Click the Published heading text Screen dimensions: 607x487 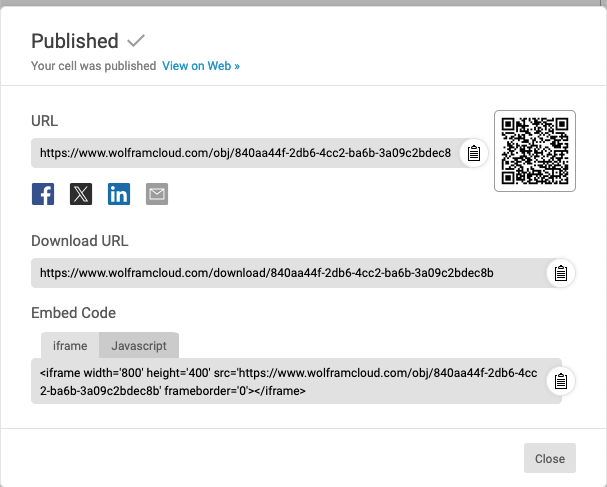[75, 41]
